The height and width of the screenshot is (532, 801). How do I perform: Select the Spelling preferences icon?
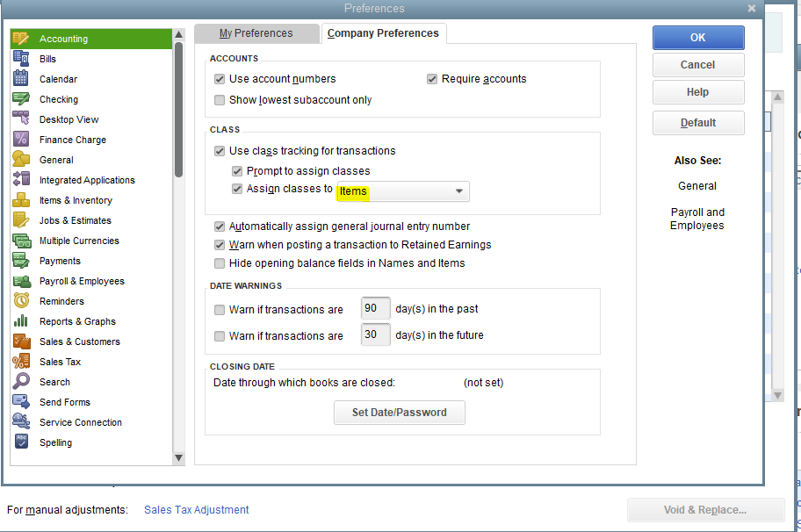point(21,442)
